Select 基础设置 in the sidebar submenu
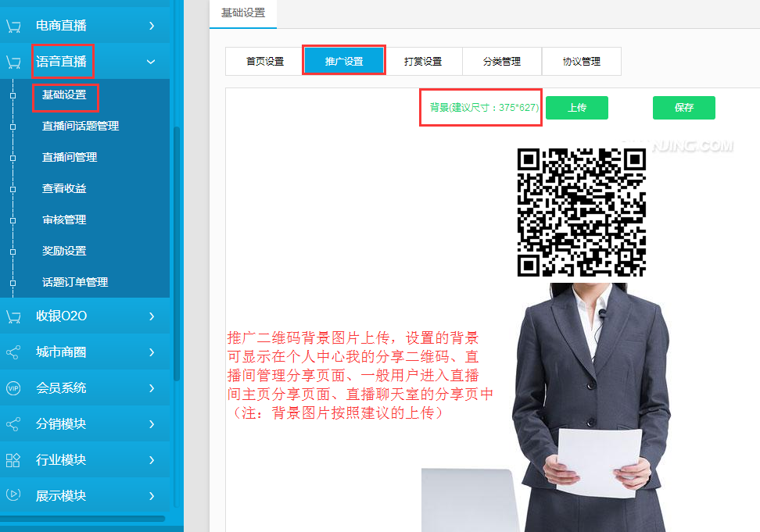 click(64, 95)
